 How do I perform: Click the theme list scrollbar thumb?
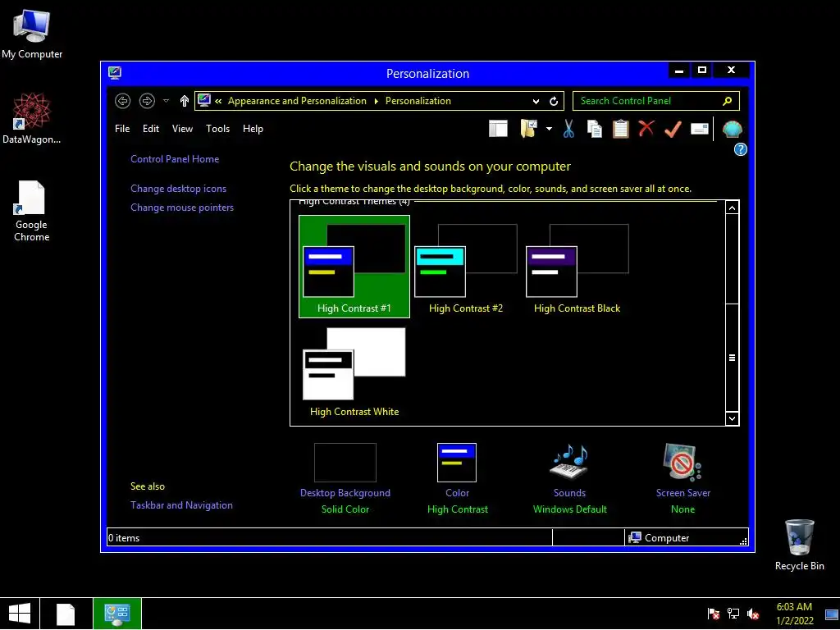732,358
